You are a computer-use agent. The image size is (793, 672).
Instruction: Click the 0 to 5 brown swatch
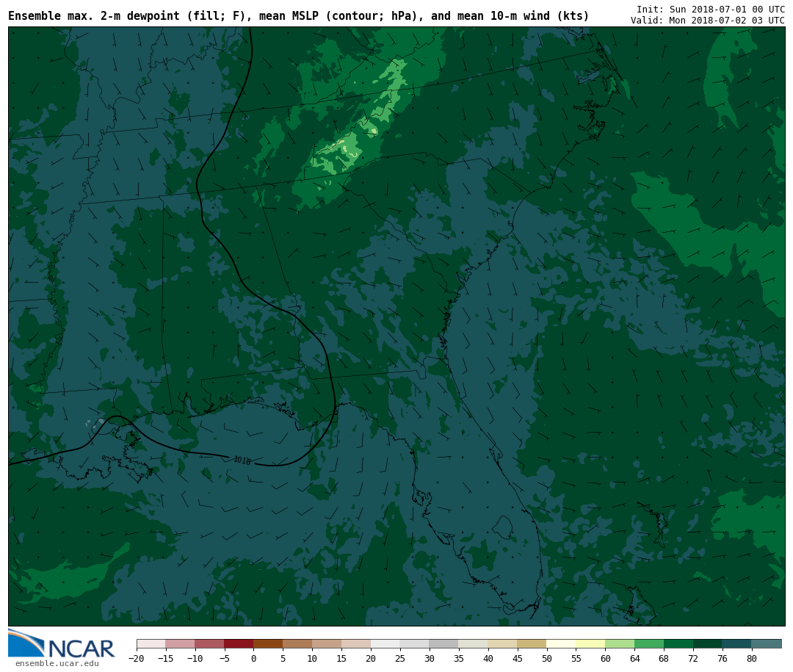point(269,644)
